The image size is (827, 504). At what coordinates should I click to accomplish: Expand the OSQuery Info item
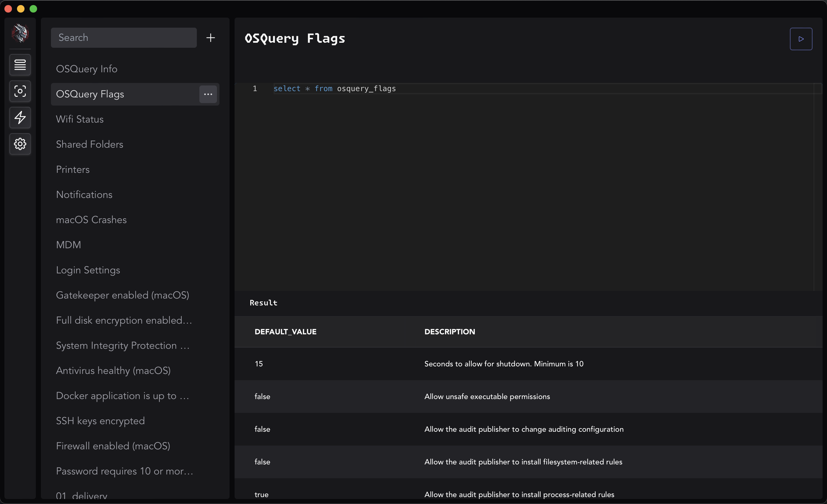coord(86,69)
